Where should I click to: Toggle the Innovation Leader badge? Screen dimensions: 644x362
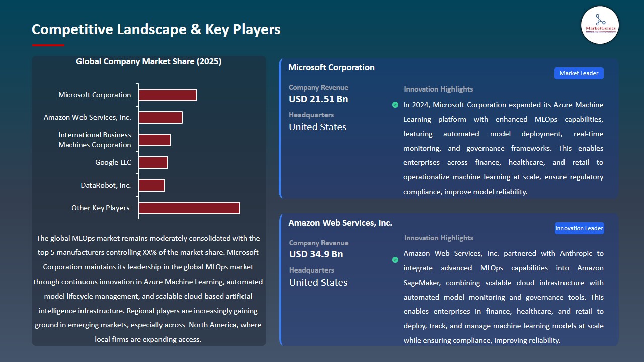pos(579,228)
